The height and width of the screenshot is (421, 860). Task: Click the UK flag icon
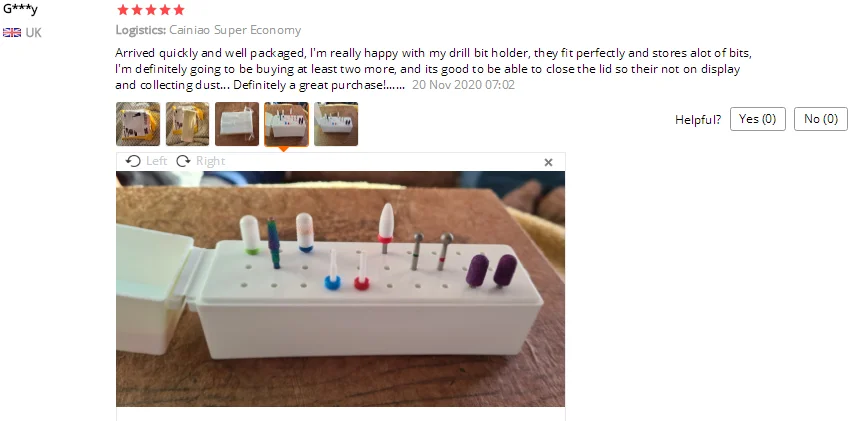pos(12,33)
